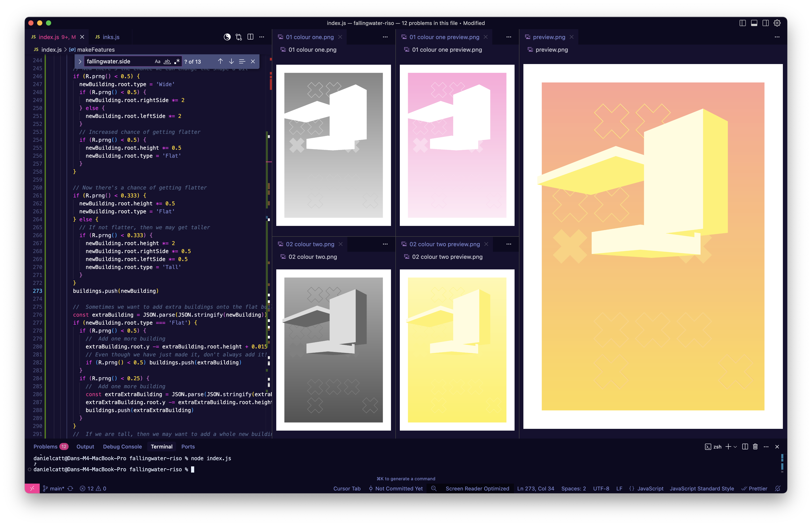
Task: Change indentation via Spaces: 2
Action: point(573,488)
